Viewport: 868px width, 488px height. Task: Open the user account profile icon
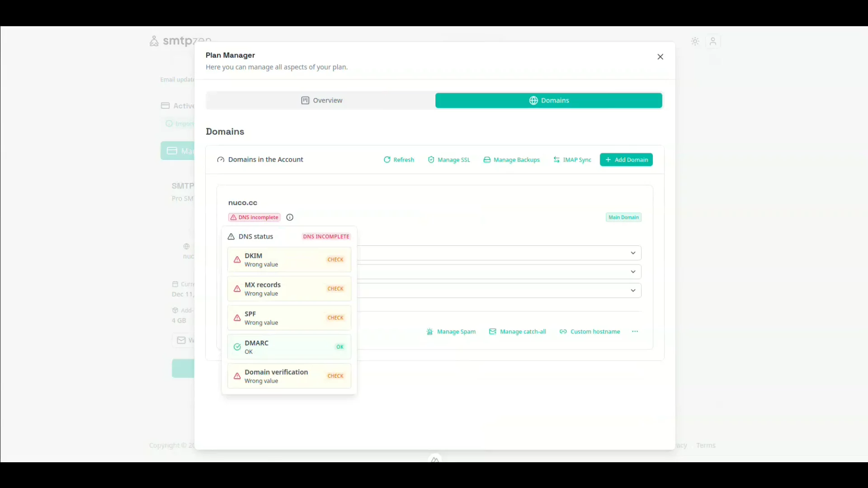point(713,42)
